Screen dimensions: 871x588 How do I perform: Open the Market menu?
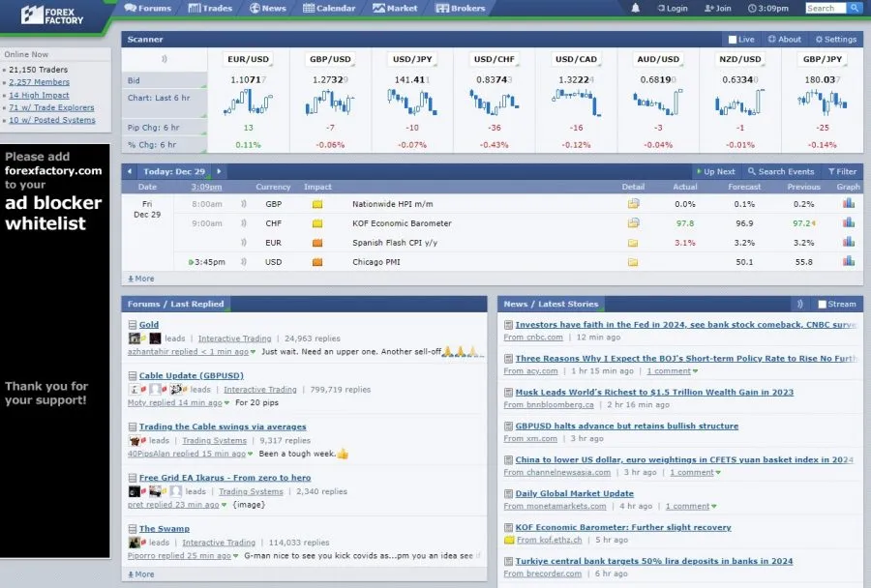(x=395, y=8)
